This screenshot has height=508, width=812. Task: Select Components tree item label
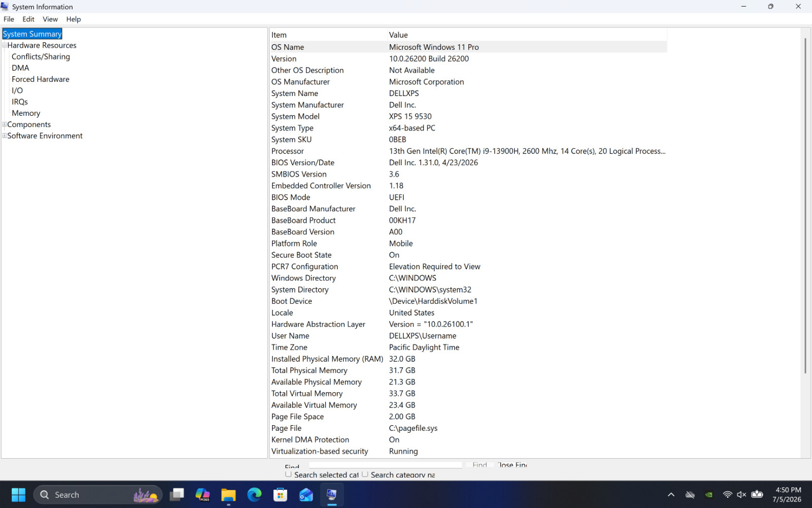coord(29,124)
